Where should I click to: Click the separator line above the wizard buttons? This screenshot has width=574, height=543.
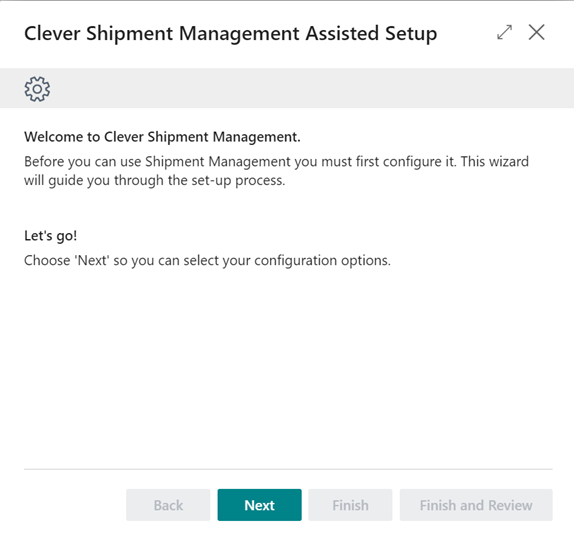[x=288, y=469]
